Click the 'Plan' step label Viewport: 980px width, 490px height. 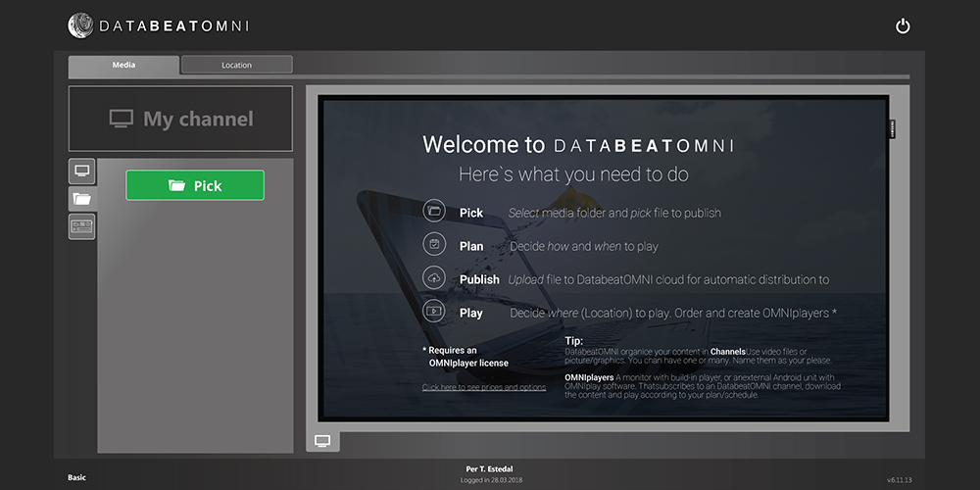471,246
